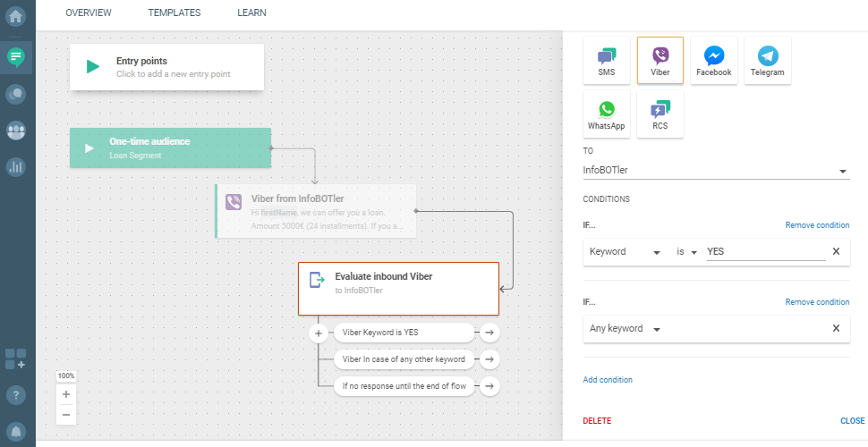
Task: Click the Add condition link
Action: 608,380
